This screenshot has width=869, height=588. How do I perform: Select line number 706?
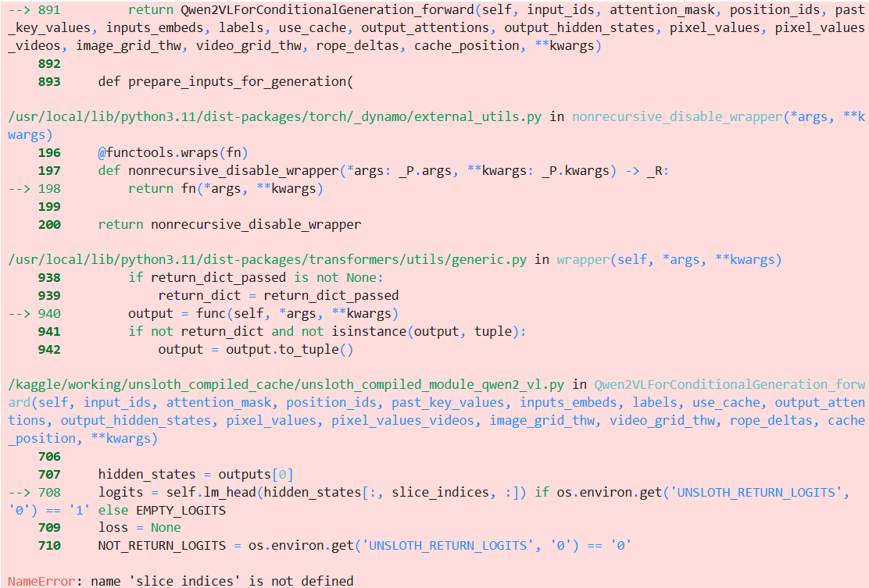48,457
